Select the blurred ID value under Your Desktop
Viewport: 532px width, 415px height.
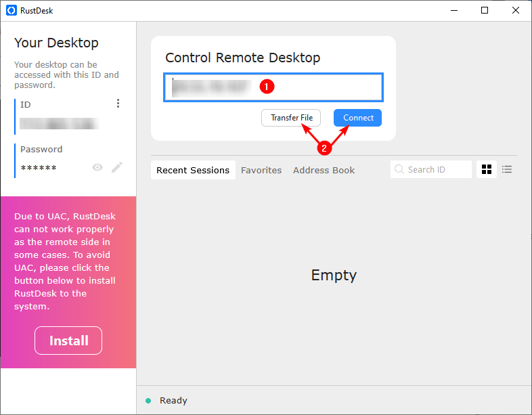(59, 124)
